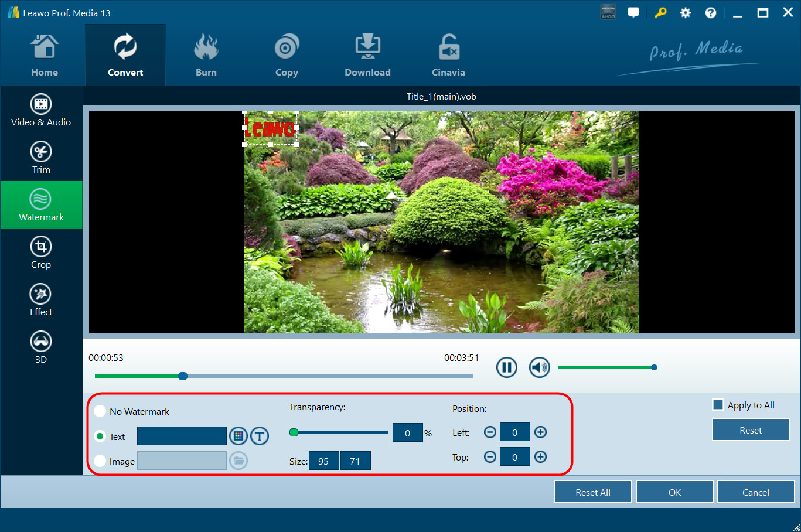The image size is (801, 532).
Task: Open Video & Audio settings
Action: click(41, 110)
